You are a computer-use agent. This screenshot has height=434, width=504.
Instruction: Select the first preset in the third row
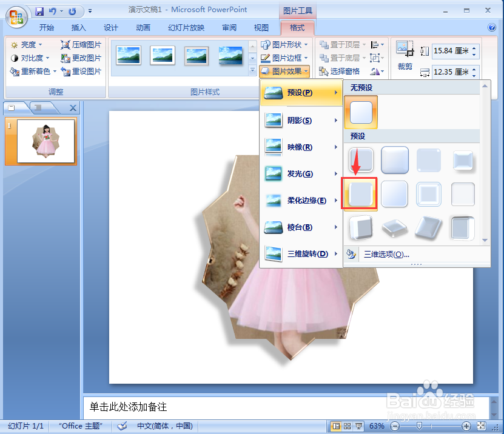point(361,228)
